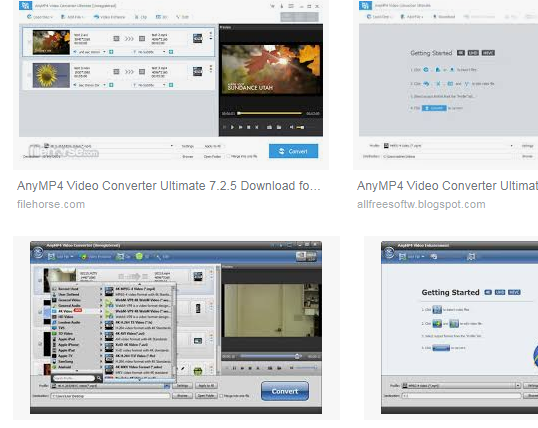Open the snapshot folder beside the camera icon
This screenshot has height=428, width=538.
point(279,127)
